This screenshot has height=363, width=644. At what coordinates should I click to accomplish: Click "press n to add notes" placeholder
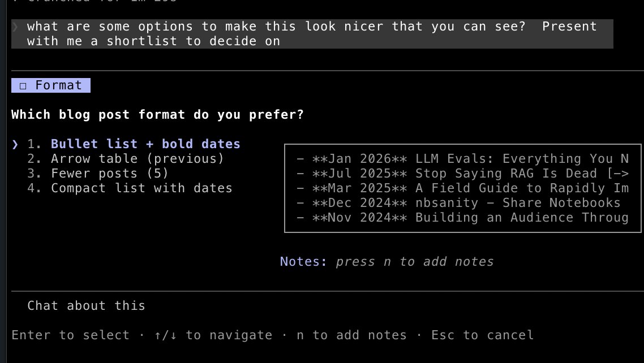click(414, 262)
